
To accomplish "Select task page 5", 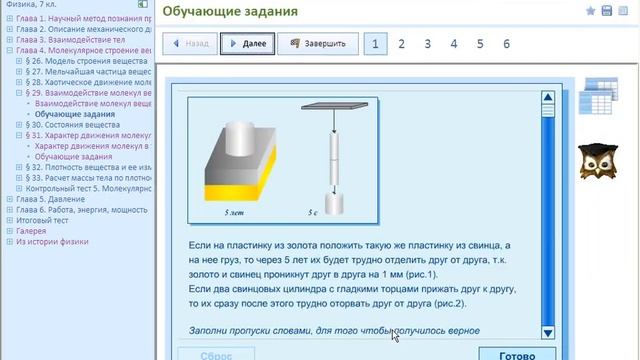I will tap(480, 44).
